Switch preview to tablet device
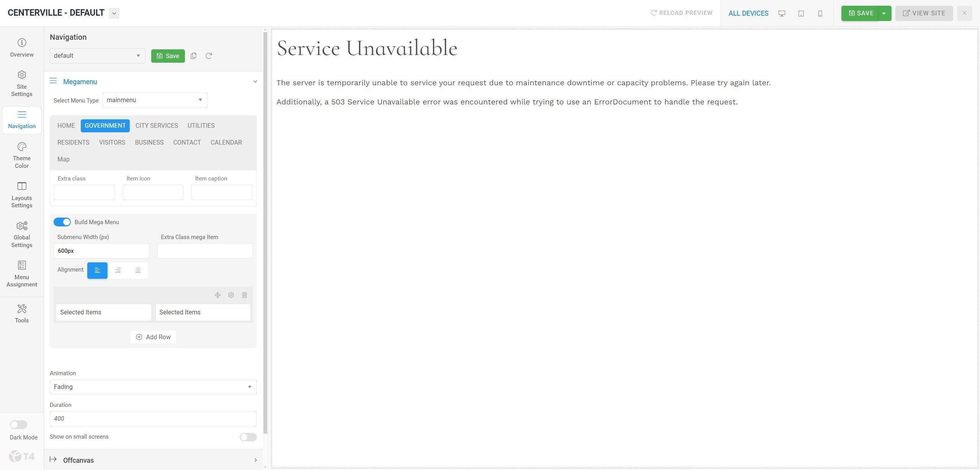 click(801, 13)
